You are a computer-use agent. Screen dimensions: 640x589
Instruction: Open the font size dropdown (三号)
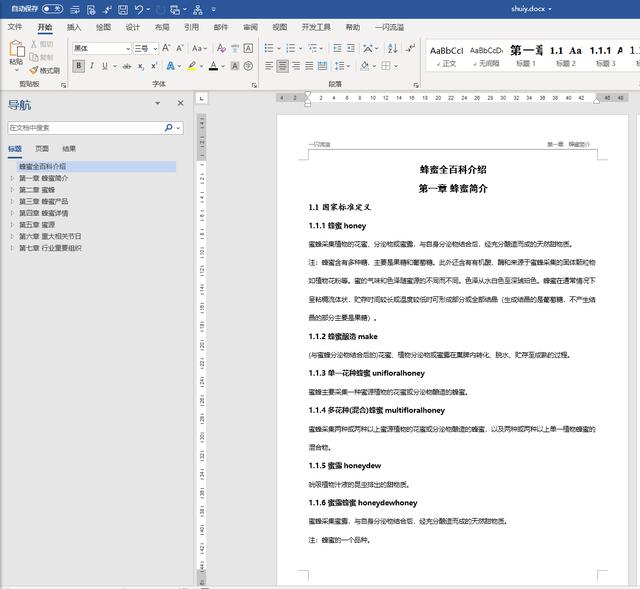point(155,48)
